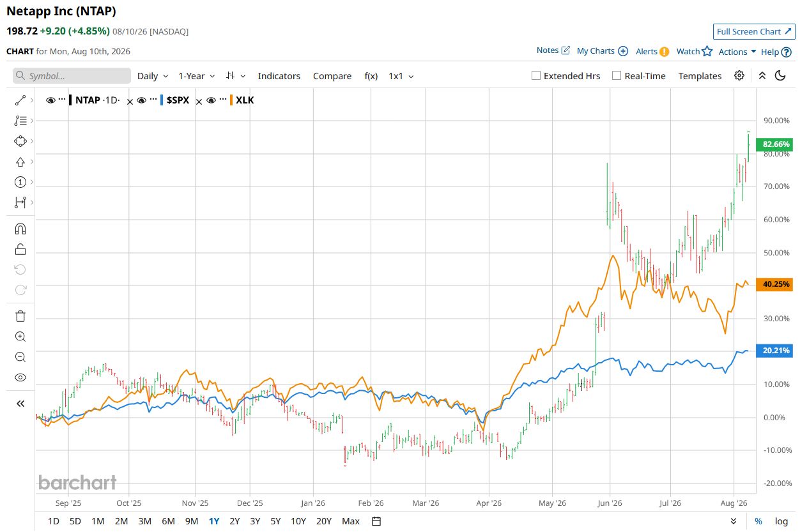Toggle the log scale button
This screenshot has height=532, width=800.
[781, 521]
